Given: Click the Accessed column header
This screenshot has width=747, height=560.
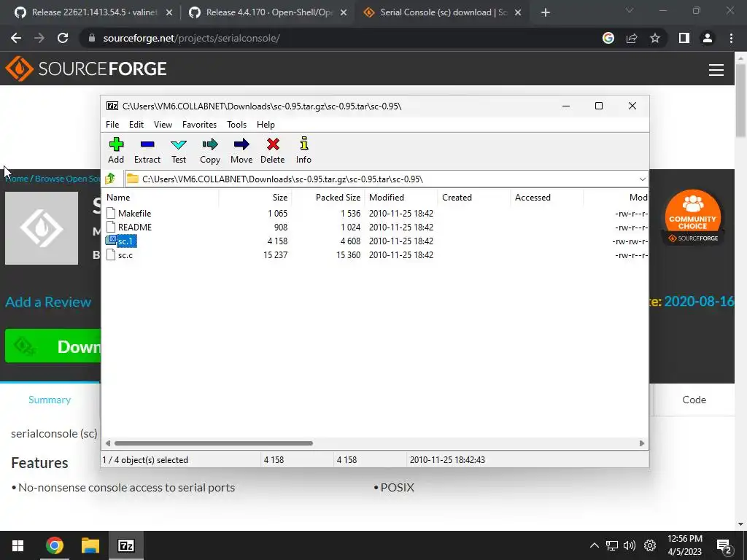Looking at the screenshot, I should (547, 197).
